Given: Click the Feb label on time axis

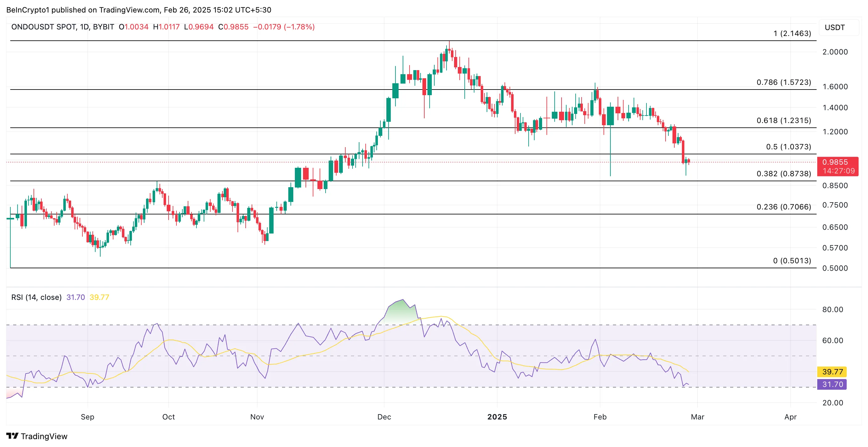Looking at the screenshot, I should (600, 417).
